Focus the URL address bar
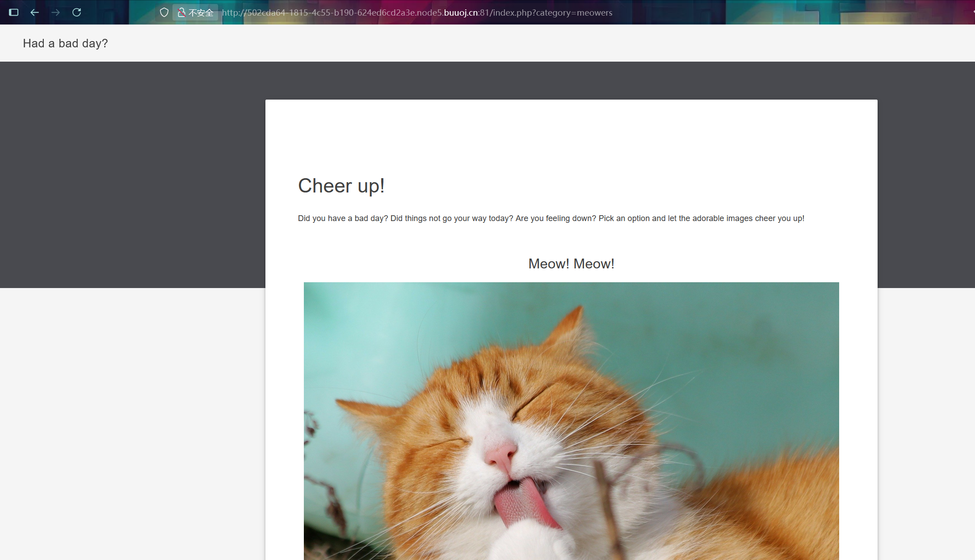The width and height of the screenshot is (975, 560). pos(417,13)
